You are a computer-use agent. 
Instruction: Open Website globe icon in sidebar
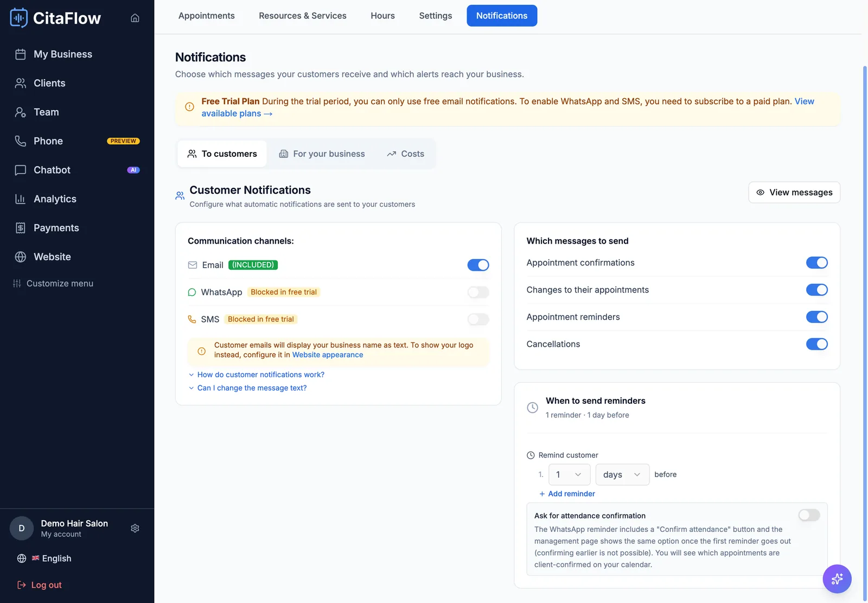pyautogui.click(x=21, y=257)
